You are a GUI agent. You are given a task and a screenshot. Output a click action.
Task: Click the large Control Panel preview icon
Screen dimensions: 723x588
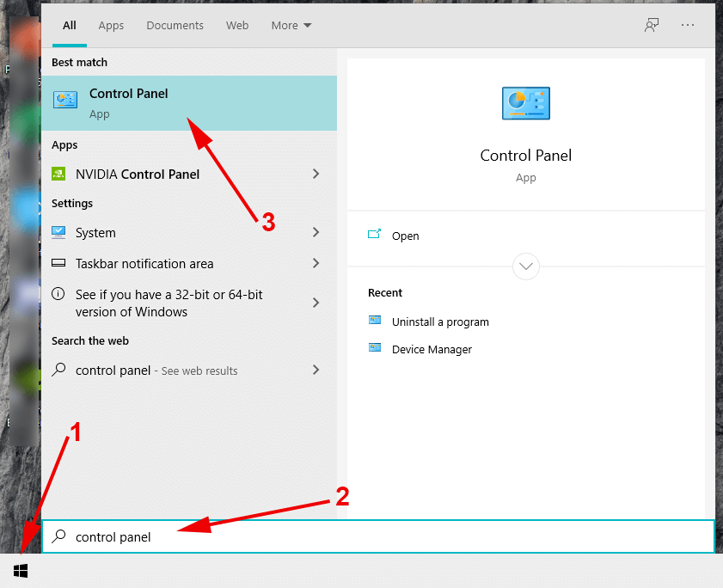(x=525, y=103)
